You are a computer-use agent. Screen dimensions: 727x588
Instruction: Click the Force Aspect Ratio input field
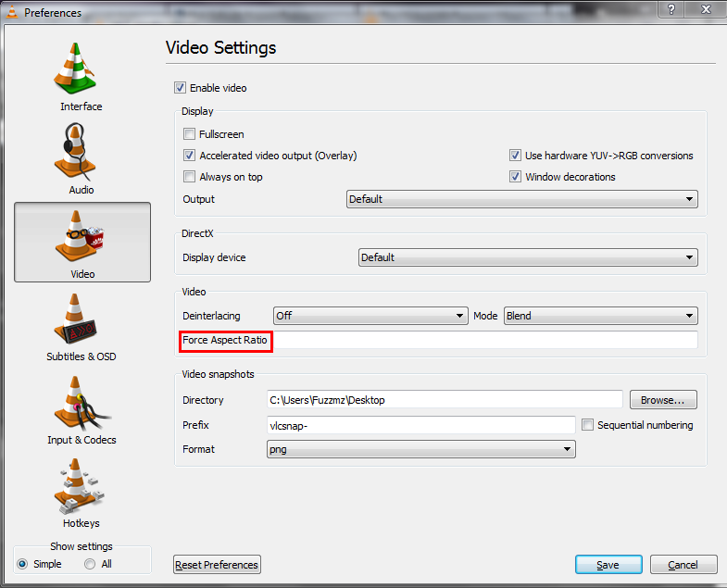coord(485,340)
